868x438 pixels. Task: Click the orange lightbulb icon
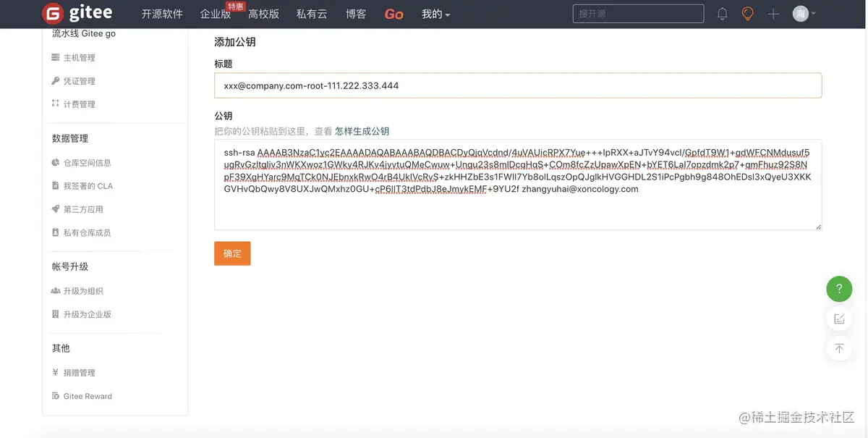coord(748,14)
